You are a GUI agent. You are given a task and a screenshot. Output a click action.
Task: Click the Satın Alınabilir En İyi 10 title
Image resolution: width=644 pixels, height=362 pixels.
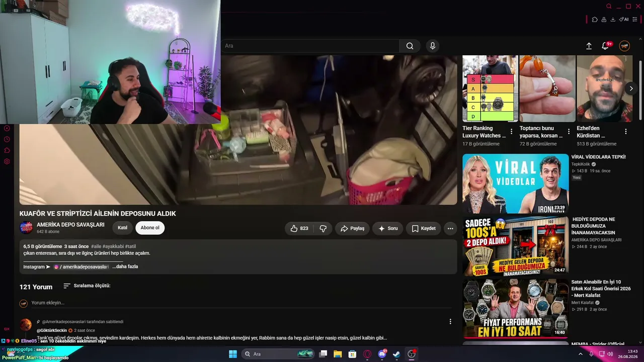[x=601, y=289]
